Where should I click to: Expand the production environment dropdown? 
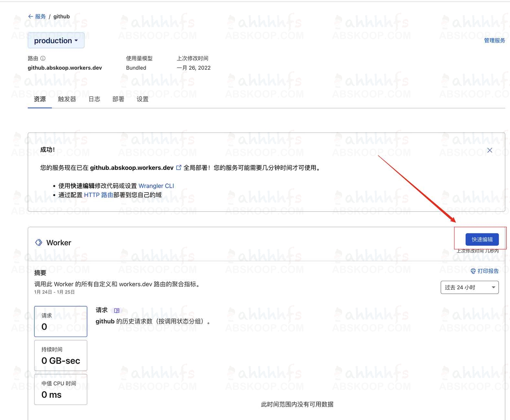point(56,41)
